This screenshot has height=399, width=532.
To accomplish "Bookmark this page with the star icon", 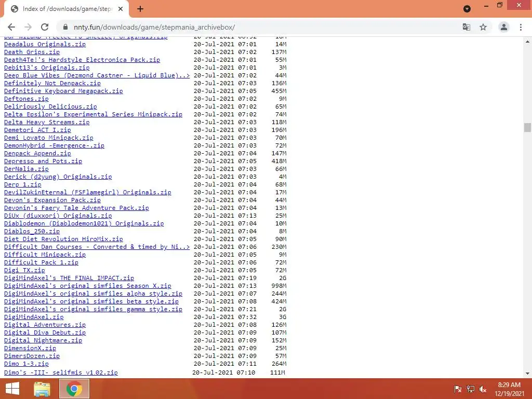I will (483, 27).
